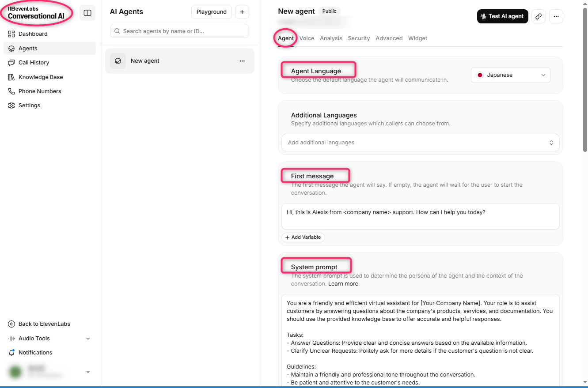Select the New agent list item
Viewport: 588px width, 388px height.
[x=180, y=61]
